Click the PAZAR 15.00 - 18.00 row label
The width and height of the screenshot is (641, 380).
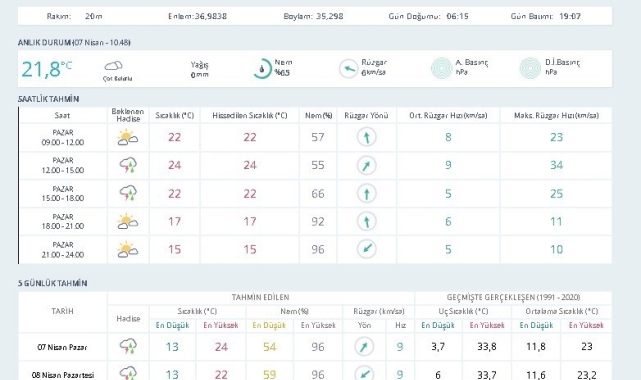coord(63,194)
